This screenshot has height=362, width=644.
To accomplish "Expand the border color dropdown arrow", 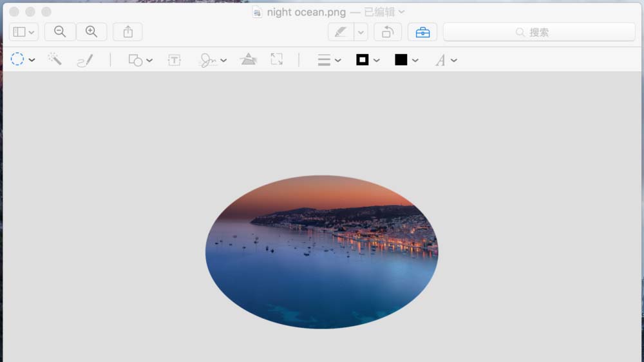I will click(x=377, y=61).
